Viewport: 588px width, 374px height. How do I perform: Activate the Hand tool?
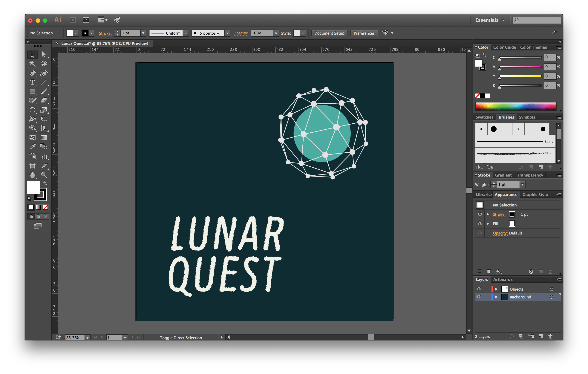pyautogui.click(x=33, y=175)
